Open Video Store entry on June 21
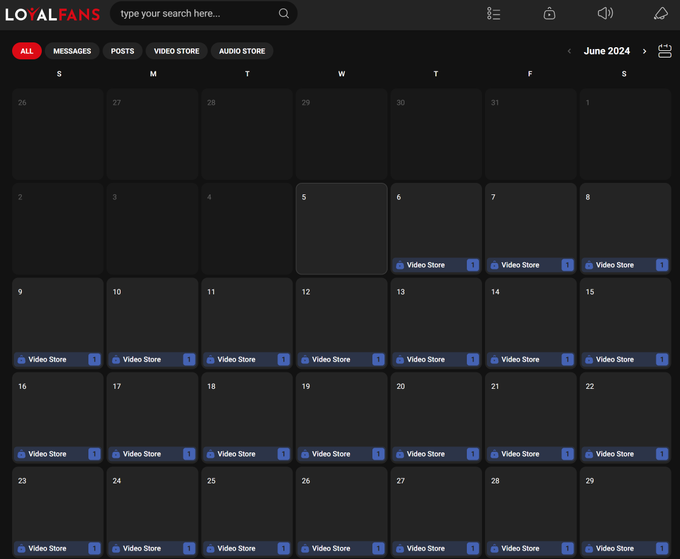The image size is (680, 559). point(531,454)
